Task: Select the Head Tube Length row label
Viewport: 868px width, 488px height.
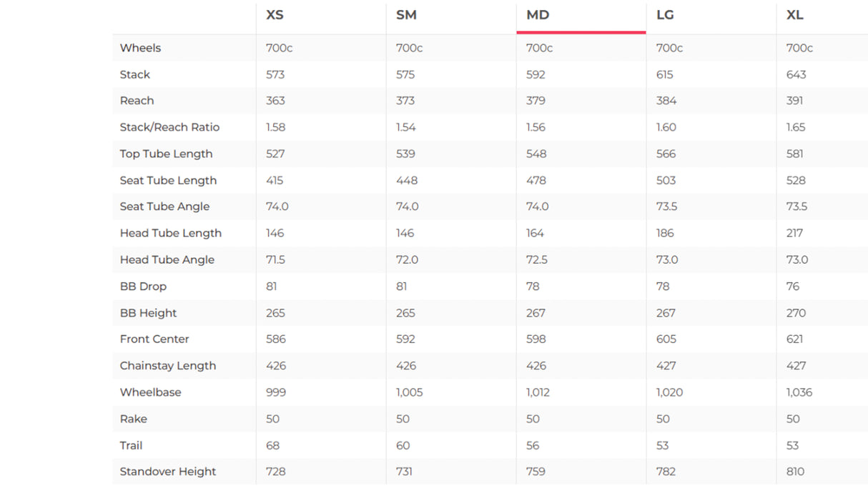Action: click(170, 233)
